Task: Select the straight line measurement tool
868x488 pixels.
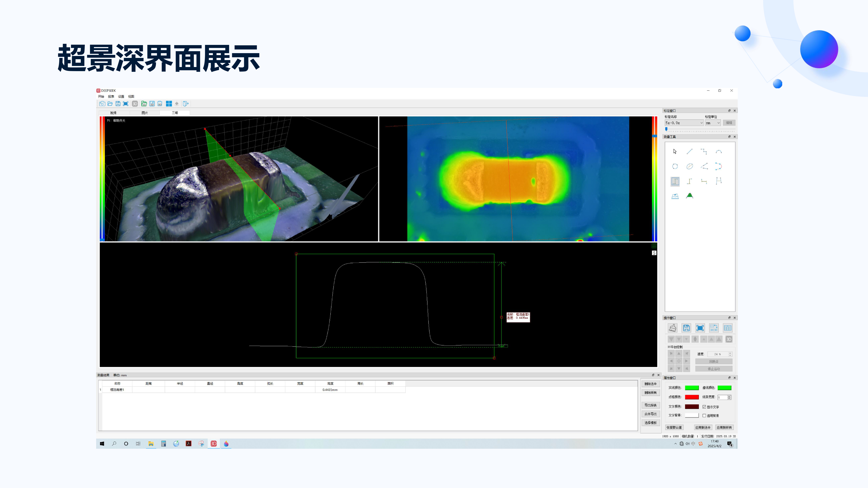Action: [689, 152]
